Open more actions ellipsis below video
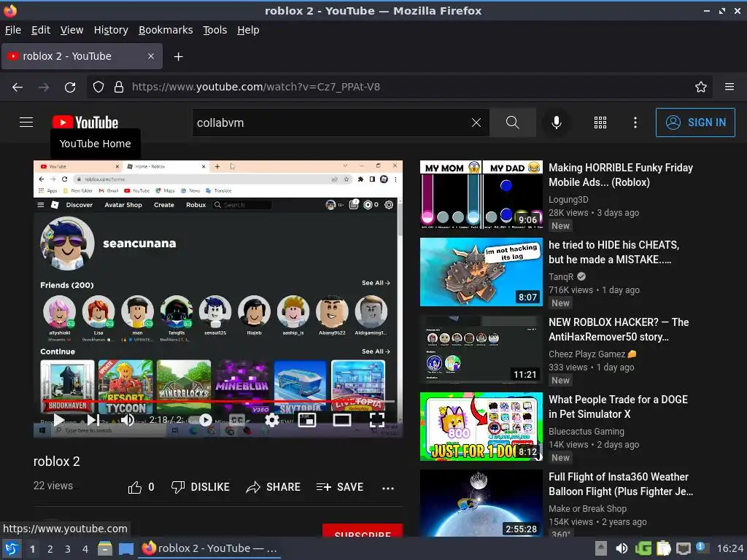Screen dimensions: 747x560 pyautogui.click(x=388, y=488)
